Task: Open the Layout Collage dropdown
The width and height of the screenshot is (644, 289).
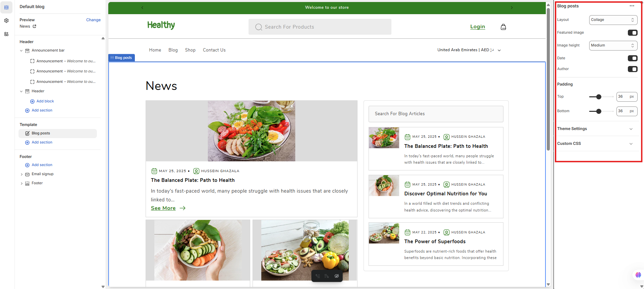Action: tap(613, 20)
